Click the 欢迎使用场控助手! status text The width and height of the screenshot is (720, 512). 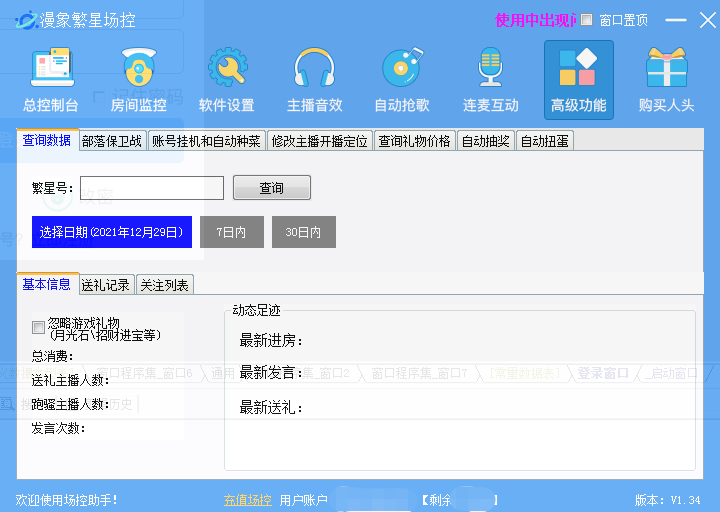click(67, 500)
